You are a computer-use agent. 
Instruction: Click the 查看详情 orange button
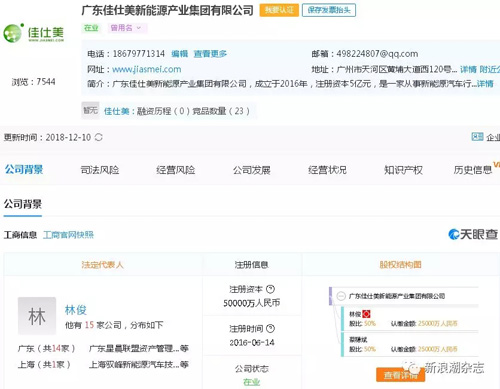[x=400, y=375]
